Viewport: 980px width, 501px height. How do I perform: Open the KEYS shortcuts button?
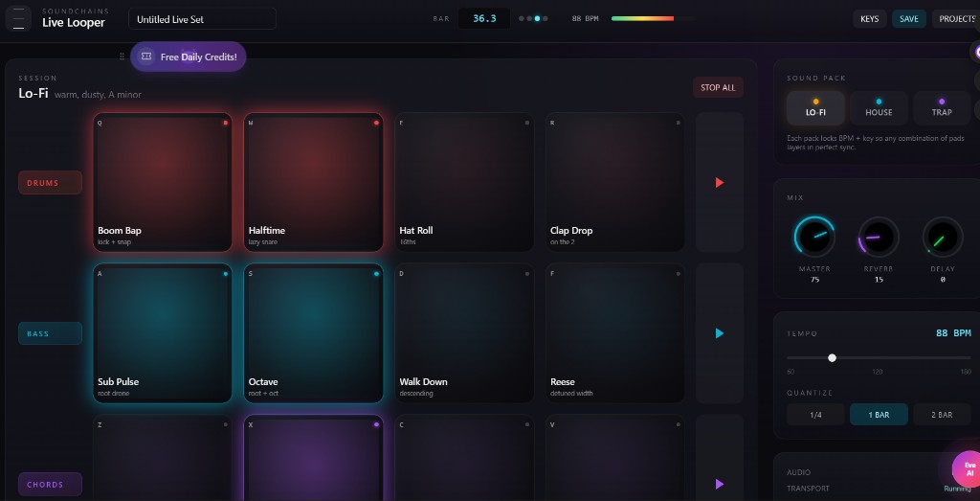coord(869,19)
